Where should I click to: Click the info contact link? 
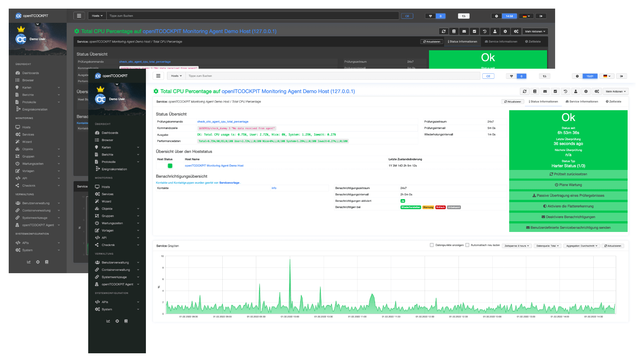tap(274, 188)
